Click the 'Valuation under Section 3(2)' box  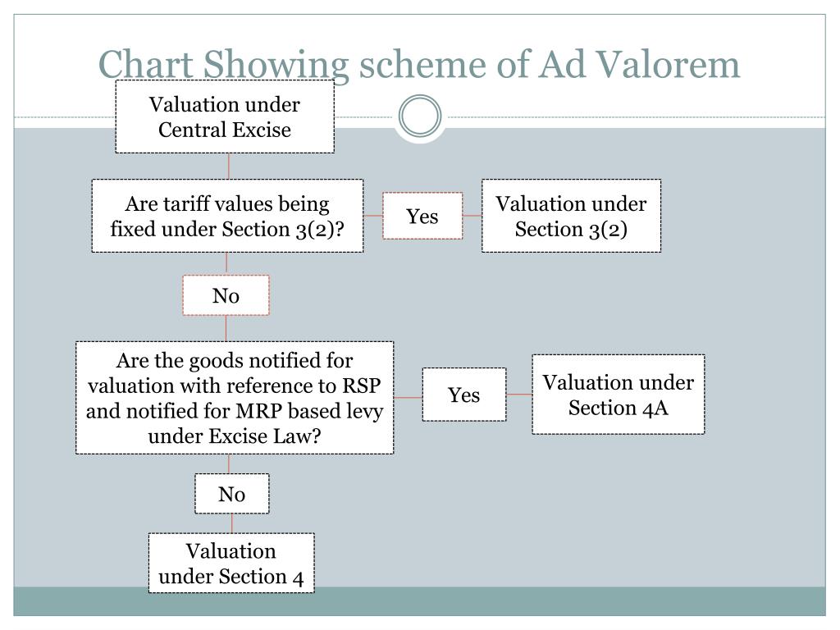[x=571, y=216]
